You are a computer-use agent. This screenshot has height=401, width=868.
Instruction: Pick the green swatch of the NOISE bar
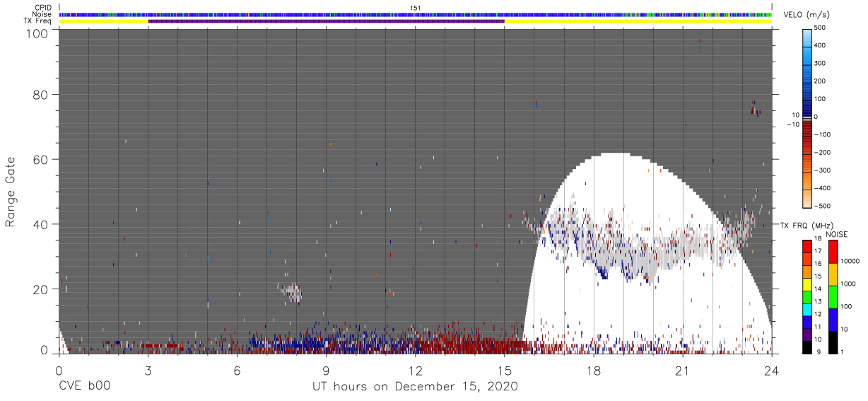click(x=833, y=297)
